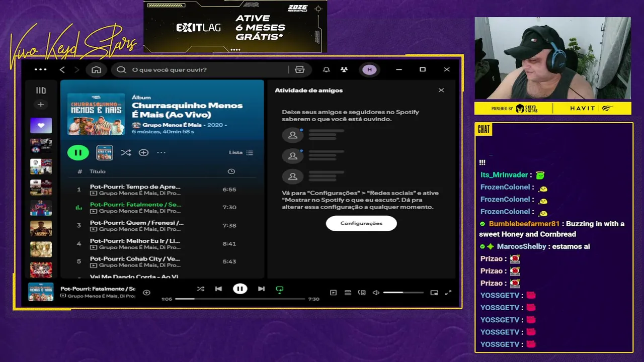The image size is (644, 362).
Task: Select track 'Pot-Pourri: Cohab City / Ve...'
Action: click(x=135, y=259)
